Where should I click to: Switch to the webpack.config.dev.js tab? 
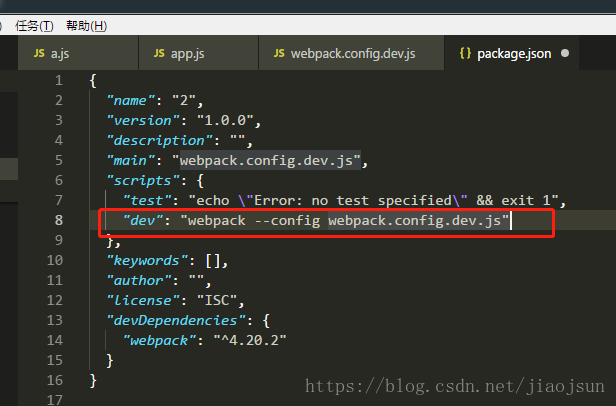351,53
